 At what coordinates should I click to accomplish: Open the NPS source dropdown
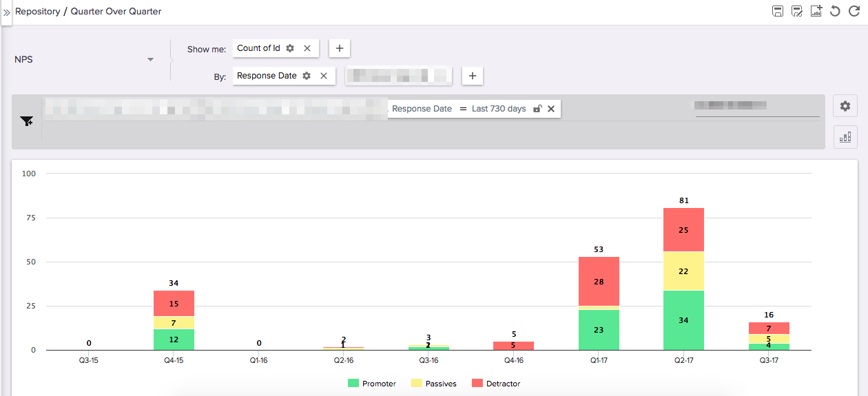[150, 60]
